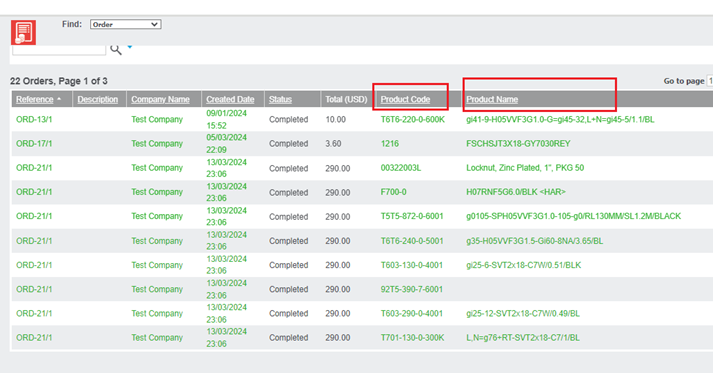Click created date 05/03/2024 22:09
Screen dimensions: 713x373
(x=226, y=143)
